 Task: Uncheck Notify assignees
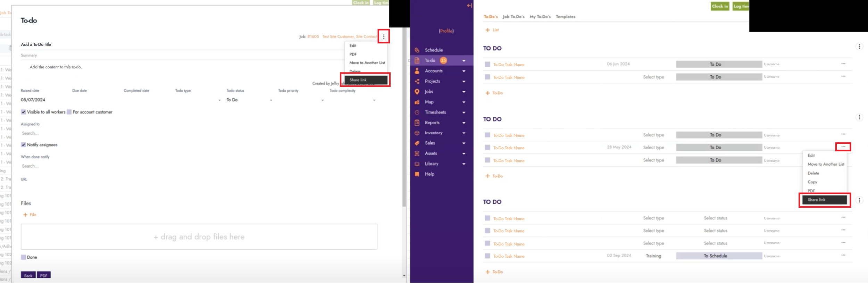point(23,145)
